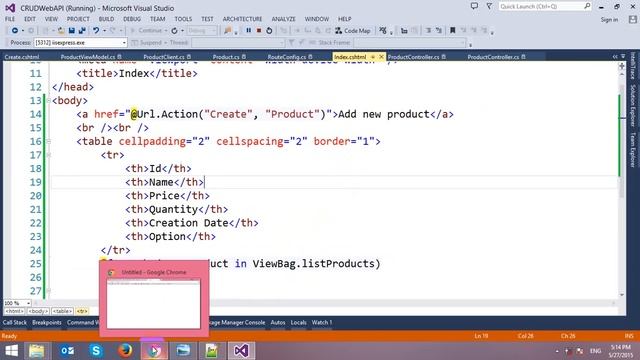Open the Breakpoints panel tab
This screenshot has height=360, width=640.
pos(47,322)
